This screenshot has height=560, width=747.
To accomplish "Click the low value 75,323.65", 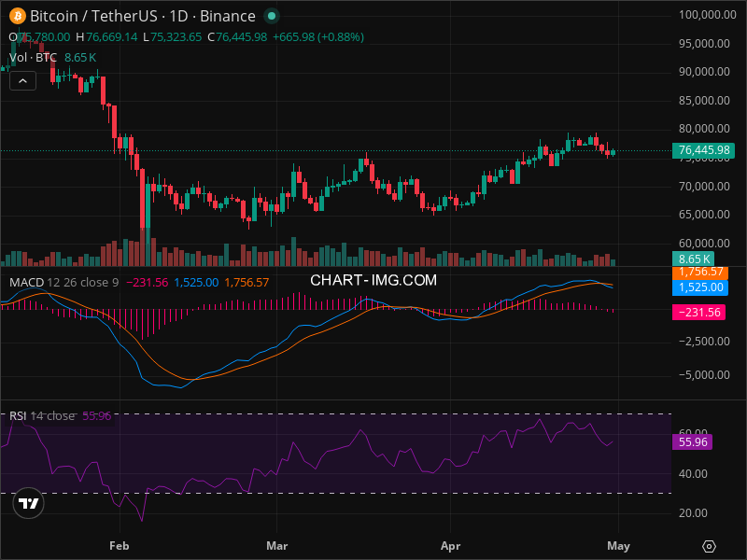I will tap(176, 37).
